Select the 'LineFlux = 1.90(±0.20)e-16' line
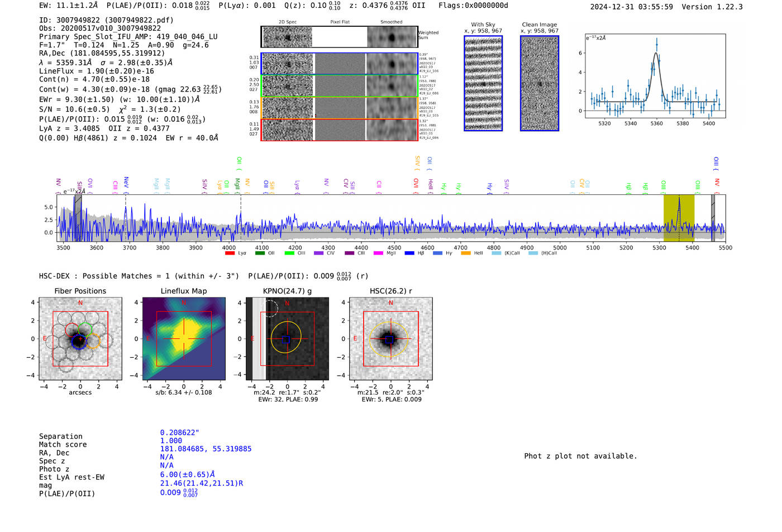 [97, 71]
